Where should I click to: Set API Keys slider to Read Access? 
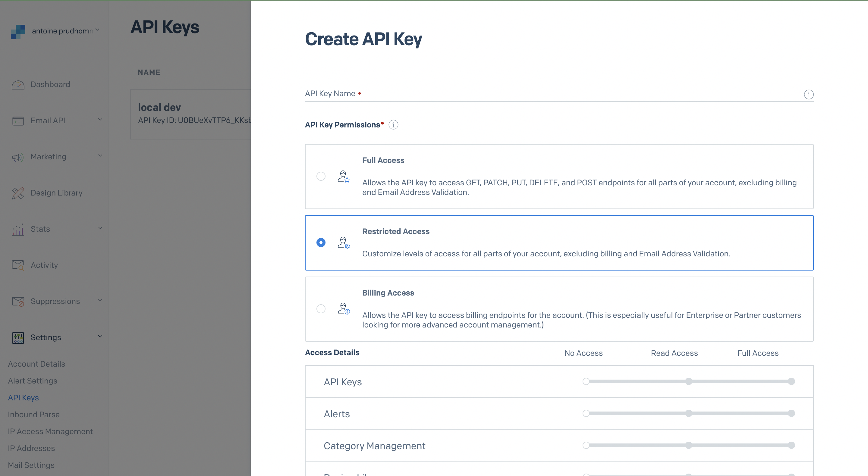(689, 382)
